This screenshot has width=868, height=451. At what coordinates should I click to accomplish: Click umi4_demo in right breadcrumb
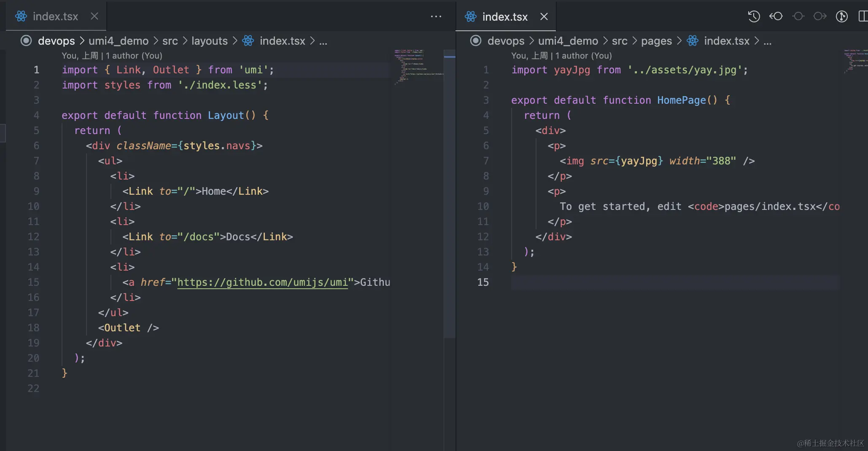coord(568,41)
